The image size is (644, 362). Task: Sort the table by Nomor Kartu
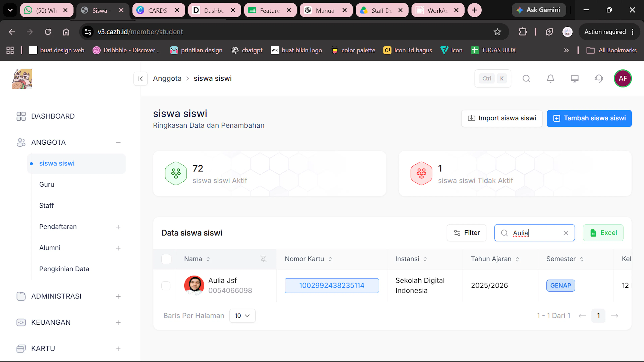tap(330, 259)
